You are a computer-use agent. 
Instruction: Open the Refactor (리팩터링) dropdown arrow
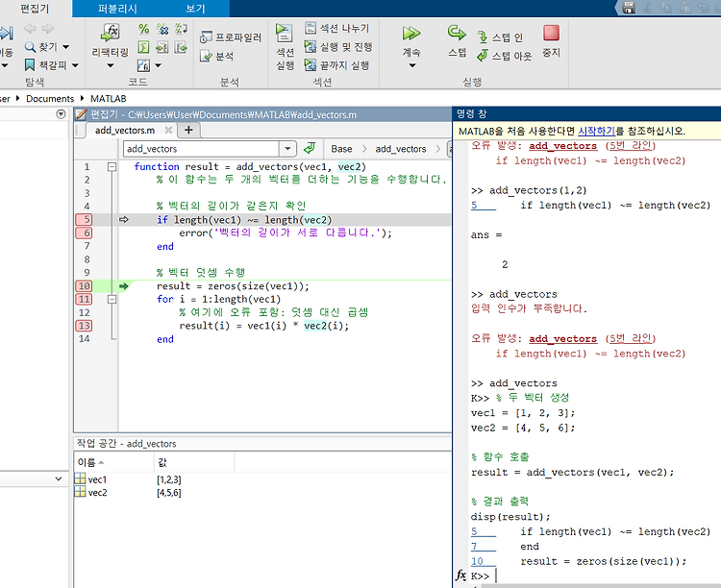[x=111, y=65]
